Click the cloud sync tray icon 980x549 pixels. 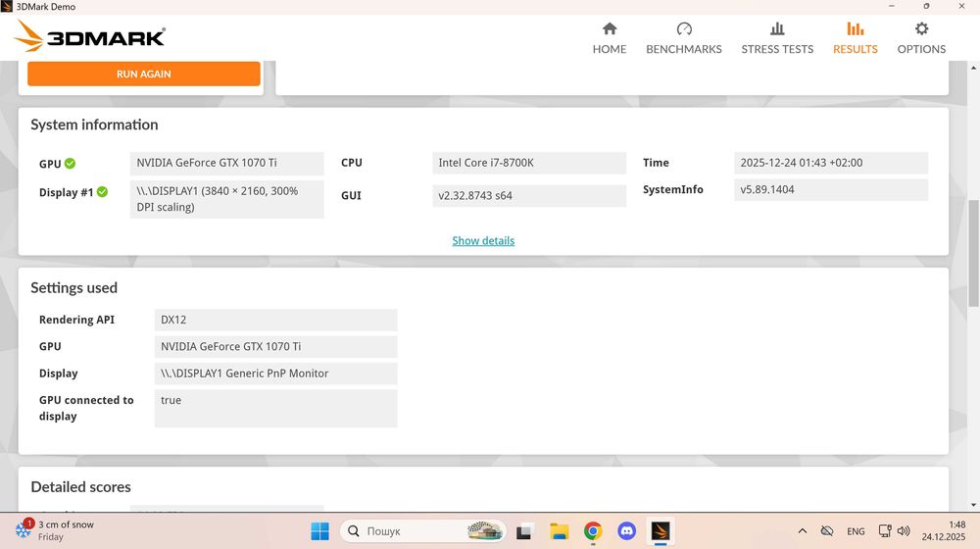coord(827,531)
